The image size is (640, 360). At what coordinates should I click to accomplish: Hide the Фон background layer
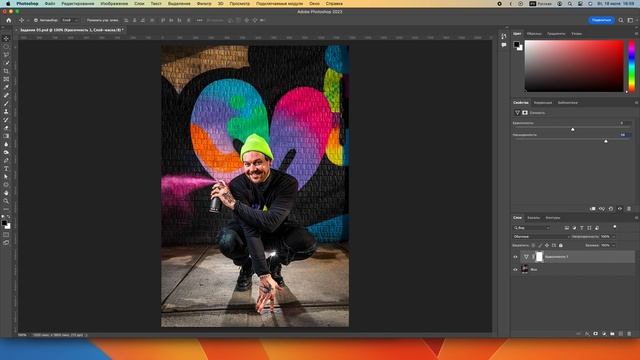tap(515, 269)
